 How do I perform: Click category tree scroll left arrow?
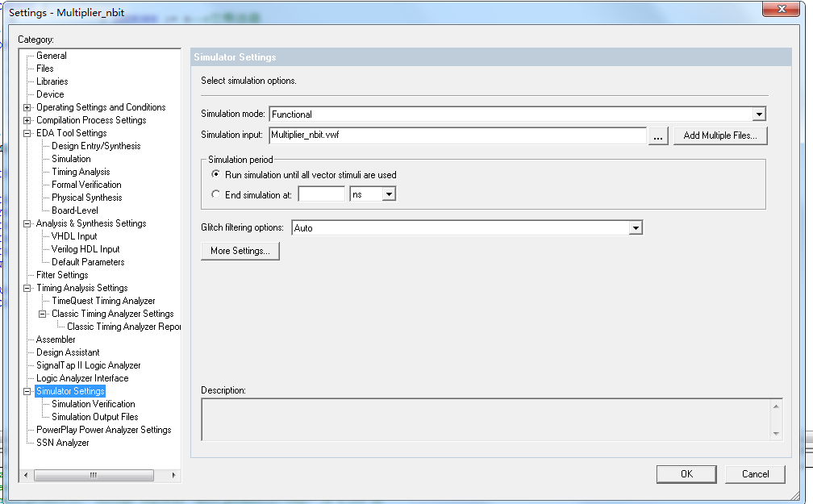[26, 475]
